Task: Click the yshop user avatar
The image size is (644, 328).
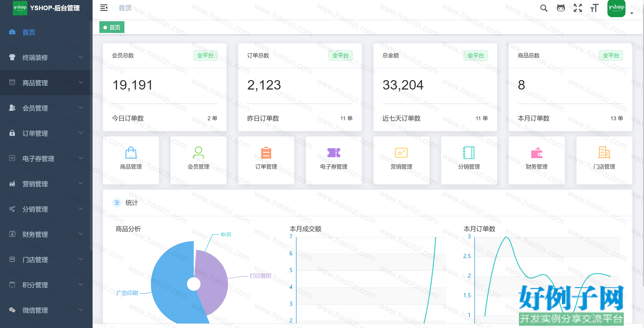Action: (x=616, y=8)
